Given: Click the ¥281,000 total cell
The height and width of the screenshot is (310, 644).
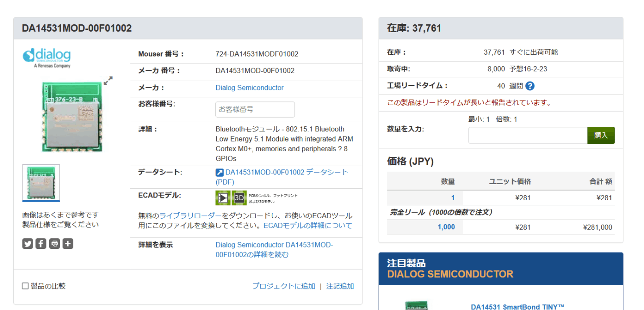Looking at the screenshot, I should click(597, 227).
